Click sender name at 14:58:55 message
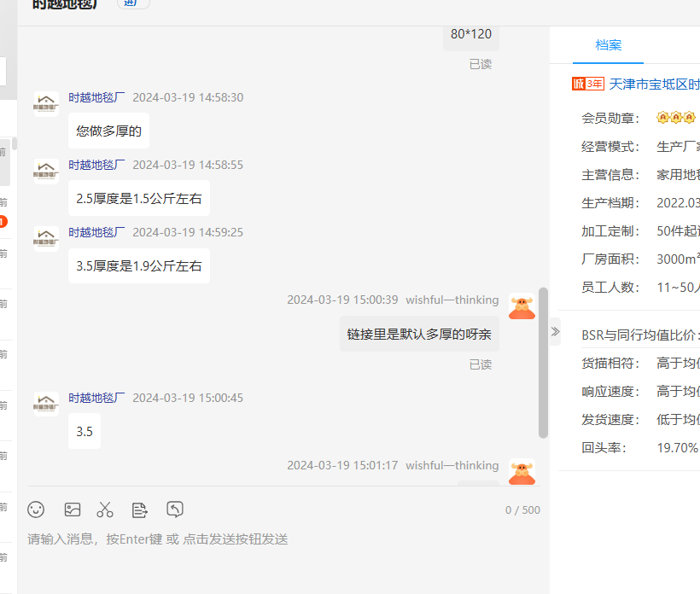Image resolution: width=700 pixels, height=594 pixels. [96, 165]
